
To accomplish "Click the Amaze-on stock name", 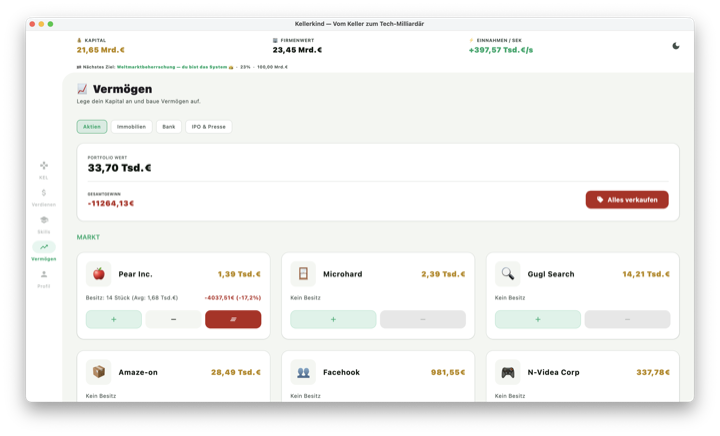I will (138, 372).
